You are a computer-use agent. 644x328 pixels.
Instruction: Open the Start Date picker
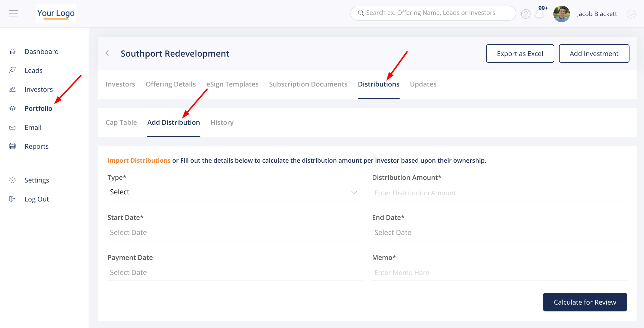pyautogui.click(x=235, y=233)
